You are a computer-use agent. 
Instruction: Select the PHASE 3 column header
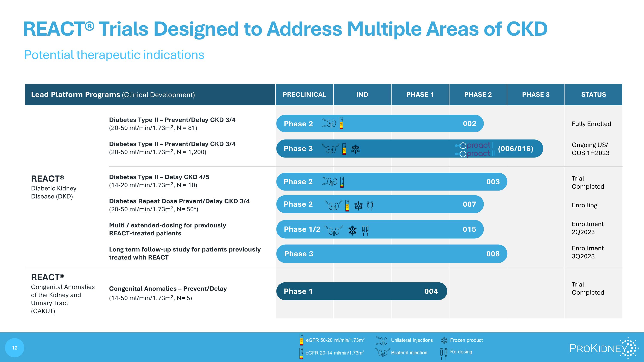(536, 94)
